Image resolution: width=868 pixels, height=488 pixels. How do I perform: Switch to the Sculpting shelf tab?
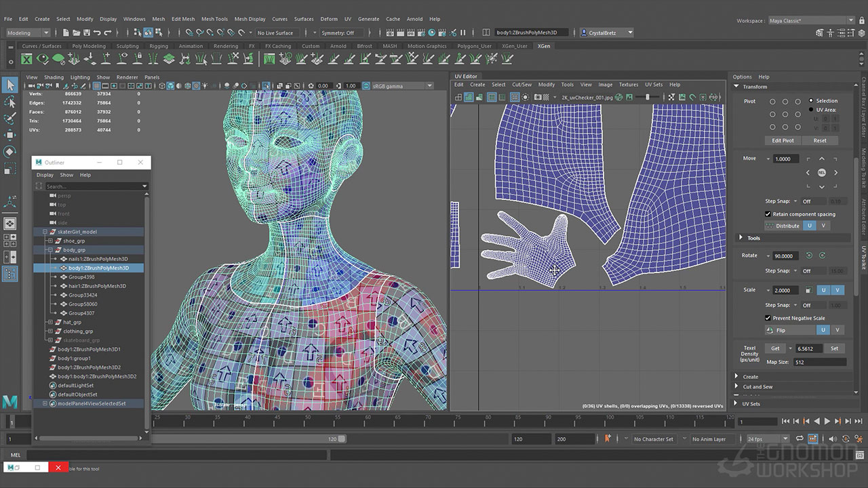point(127,46)
